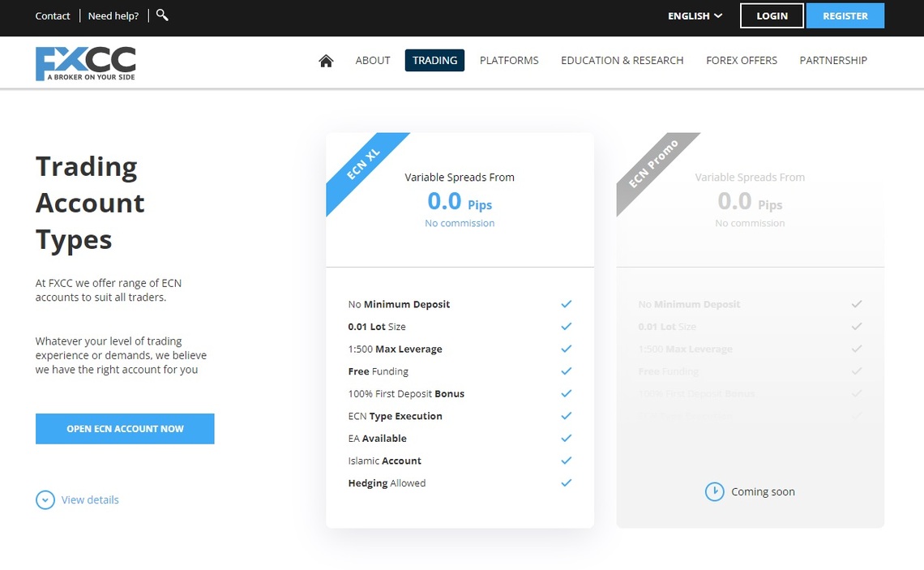Screen dimensions: 924x570
Task: Open the FOREX OFFERS menu
Action: click(x=742, y=60)
